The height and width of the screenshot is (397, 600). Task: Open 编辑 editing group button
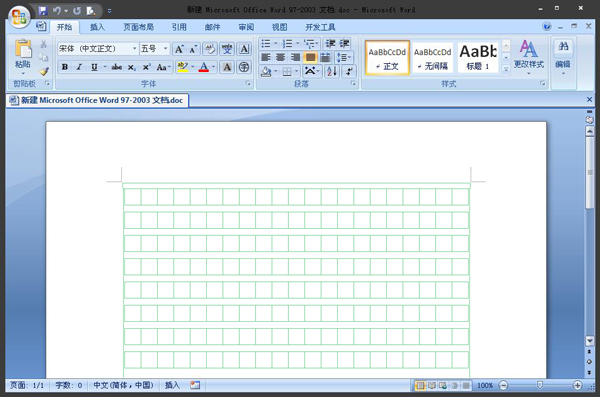[563, 57]
